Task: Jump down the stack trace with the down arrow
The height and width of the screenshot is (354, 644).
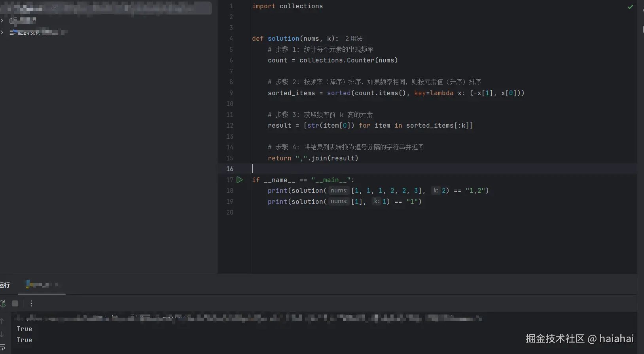Action: 2,334
